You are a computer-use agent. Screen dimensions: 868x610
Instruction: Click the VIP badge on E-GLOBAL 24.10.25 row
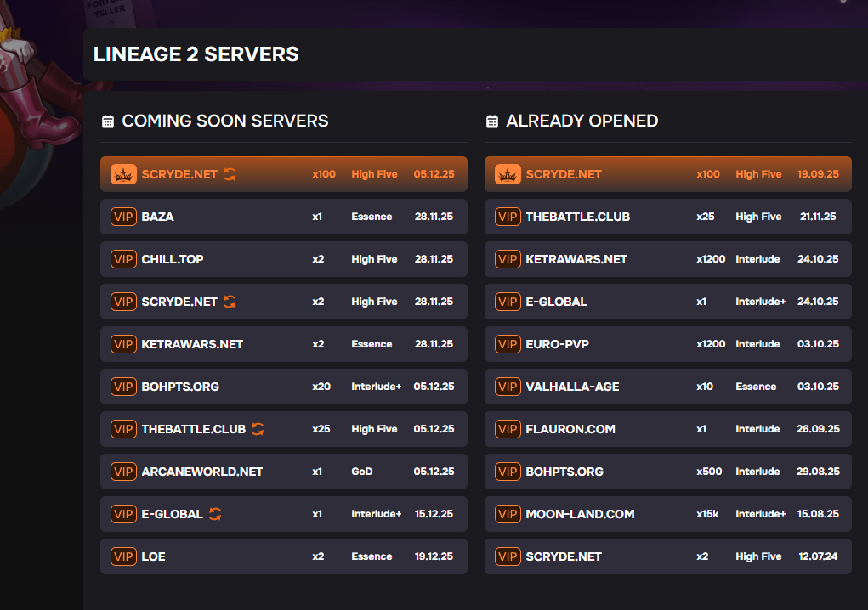click(x=508, y=302)
